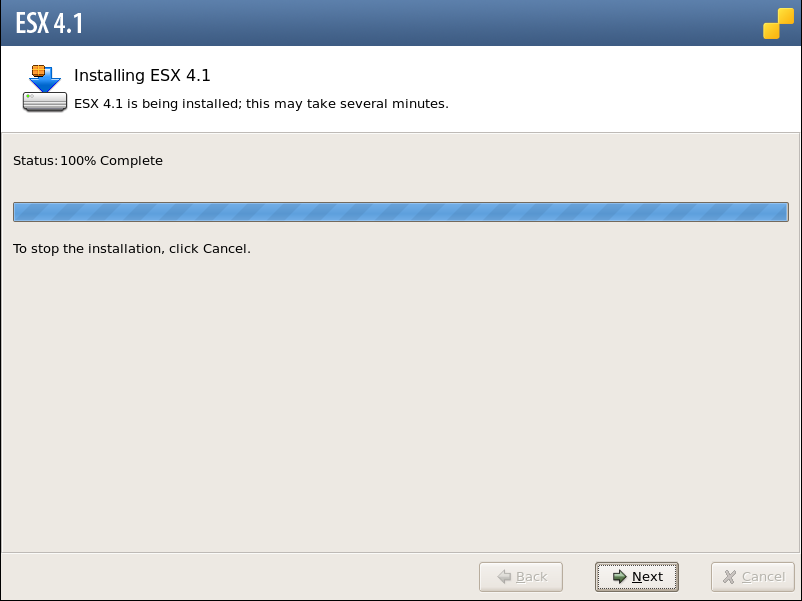
Task: Click the X icon on Cancel
Action: pos(729,576)
